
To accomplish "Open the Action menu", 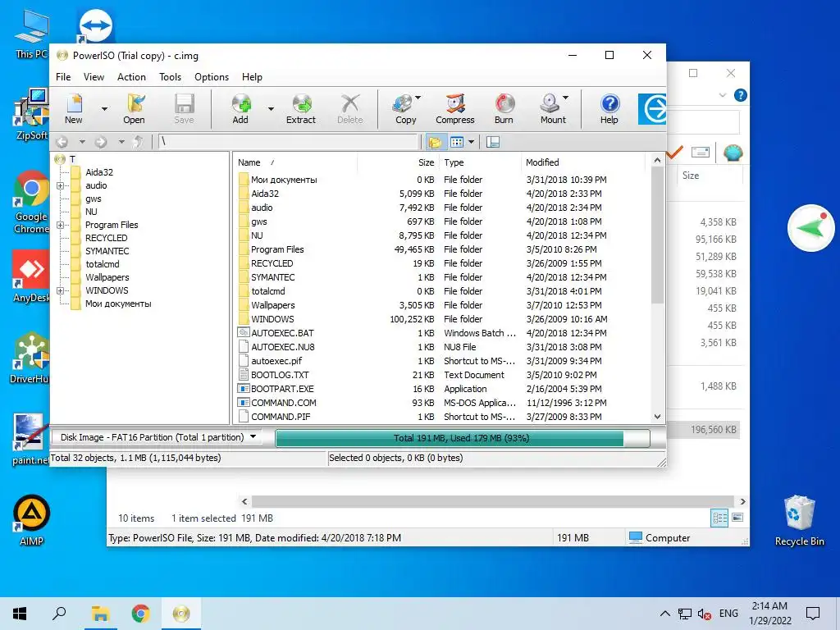I will click(x=131, y=76).
